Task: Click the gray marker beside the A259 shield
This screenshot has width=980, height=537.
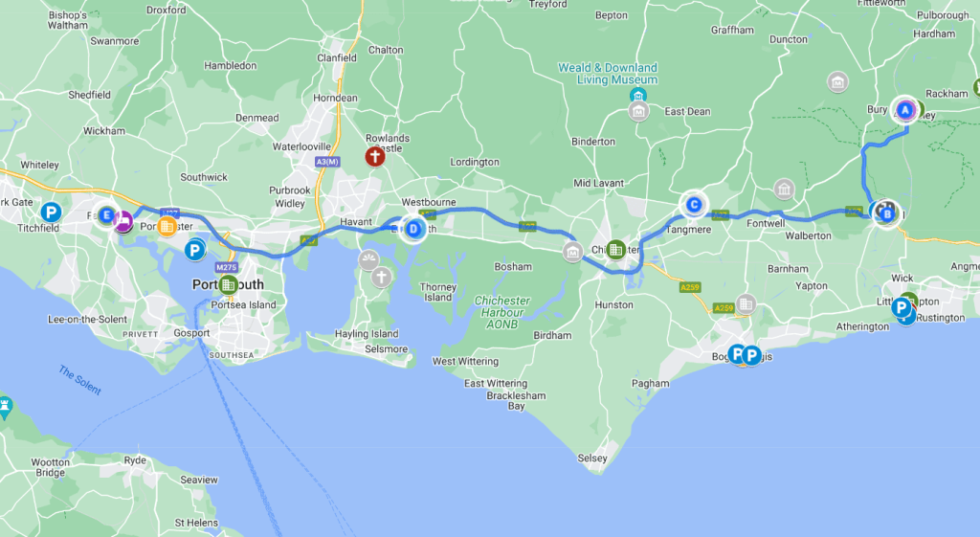Action: [x=746, y=304]
